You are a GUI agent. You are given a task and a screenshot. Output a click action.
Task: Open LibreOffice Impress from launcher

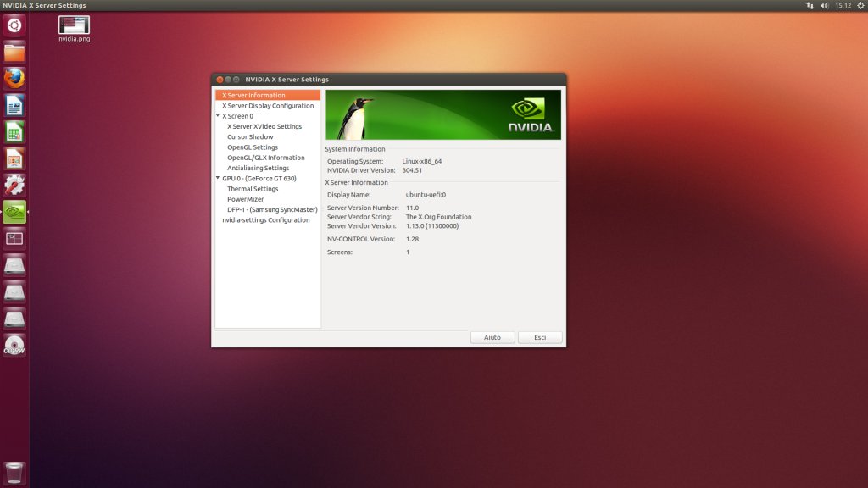tap(14, 158)
